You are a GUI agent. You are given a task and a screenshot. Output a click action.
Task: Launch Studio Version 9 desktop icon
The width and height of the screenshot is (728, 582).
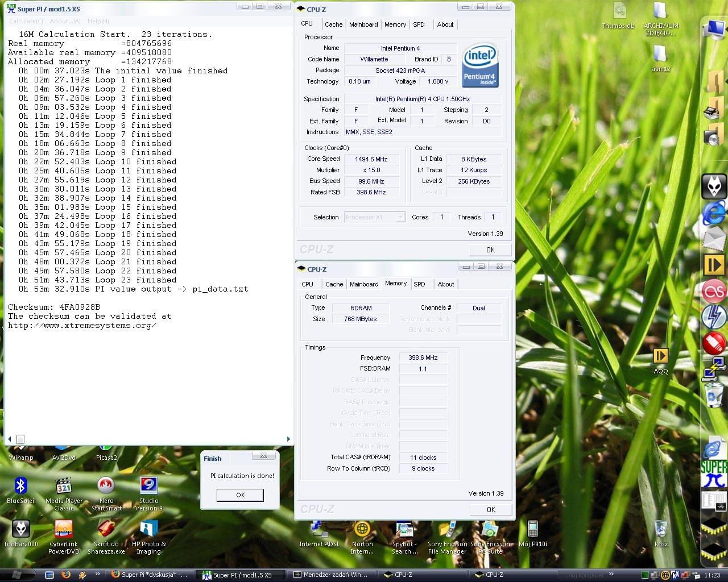click(148, 493)
